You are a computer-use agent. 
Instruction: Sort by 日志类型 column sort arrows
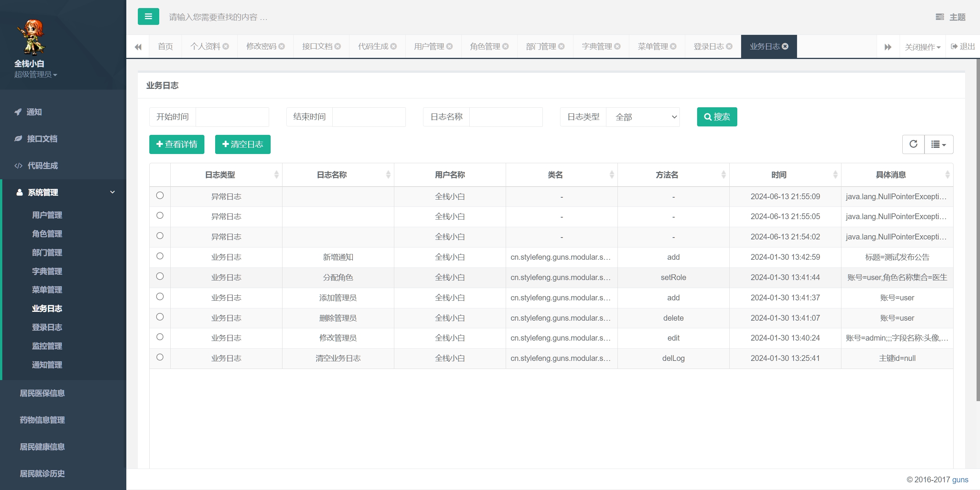276,175
